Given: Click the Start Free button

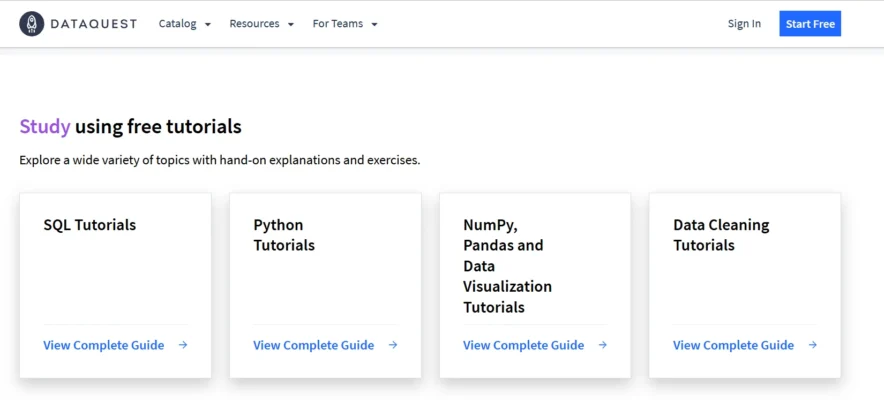Looking at the screenshot, I should pyautogui.click(x=810, y=24).
